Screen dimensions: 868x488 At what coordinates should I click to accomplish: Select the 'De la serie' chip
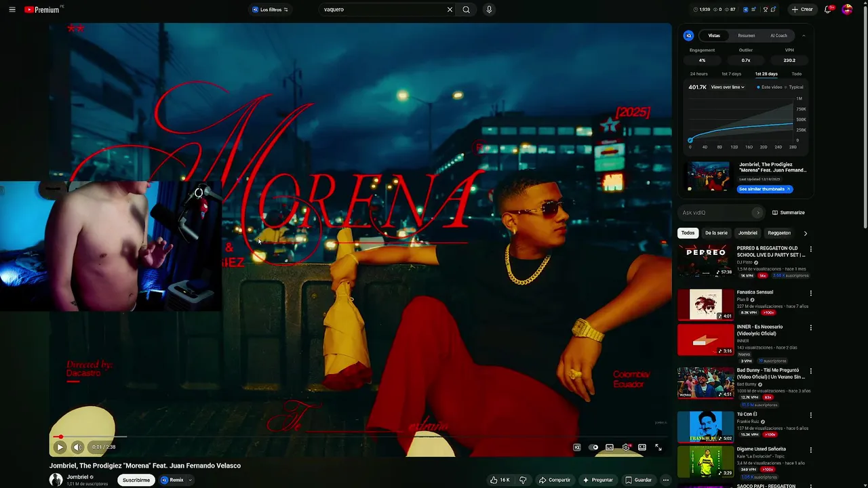[x=716, y=233]
